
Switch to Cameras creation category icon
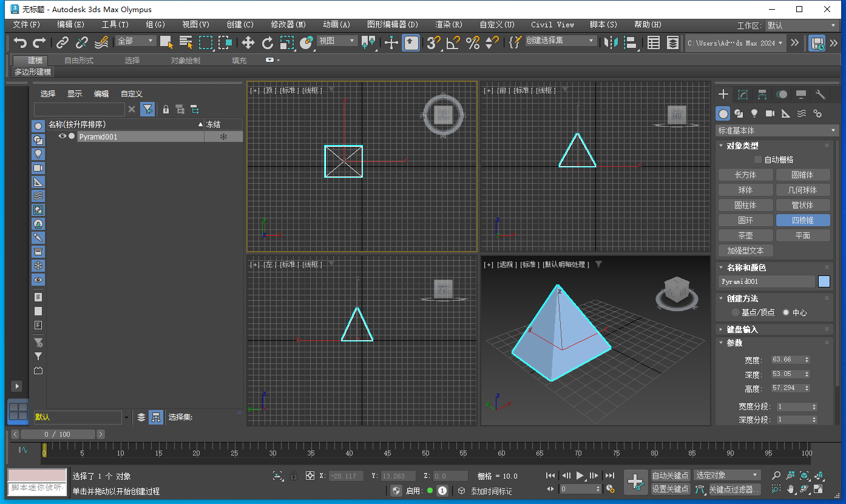tap(770, 113)
